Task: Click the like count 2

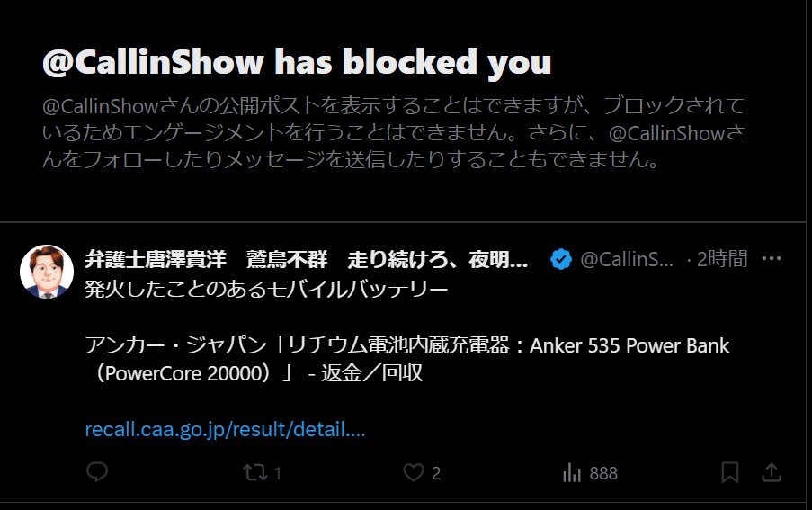Action: (436, 473)
